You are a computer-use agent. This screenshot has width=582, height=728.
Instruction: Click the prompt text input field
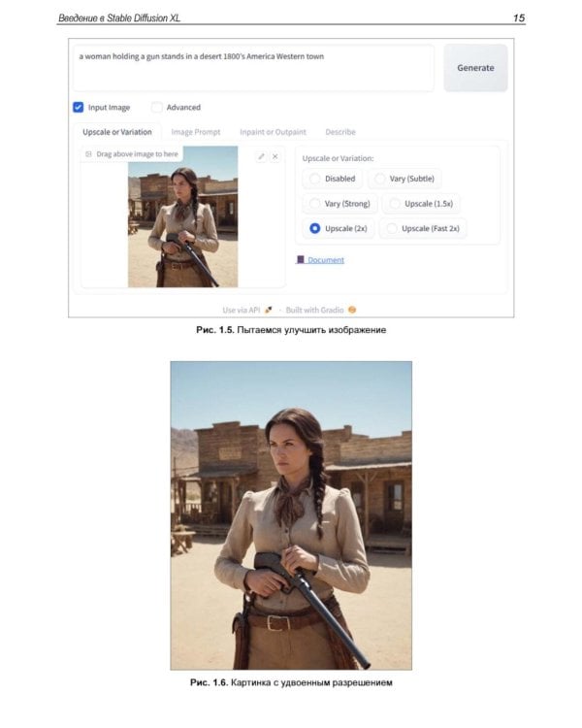253,68
